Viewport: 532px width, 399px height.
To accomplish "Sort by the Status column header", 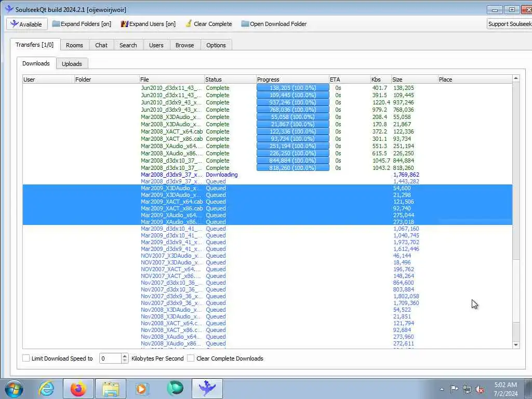I will coord(230,79).
